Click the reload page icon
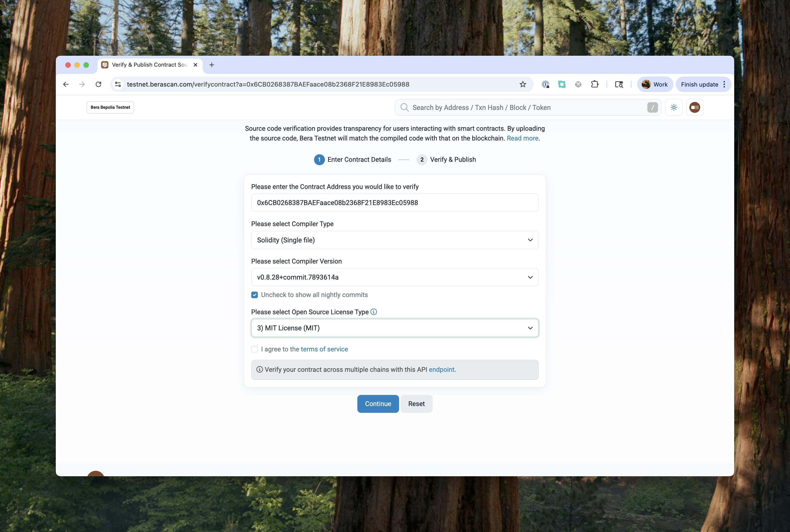 (98, 85)
